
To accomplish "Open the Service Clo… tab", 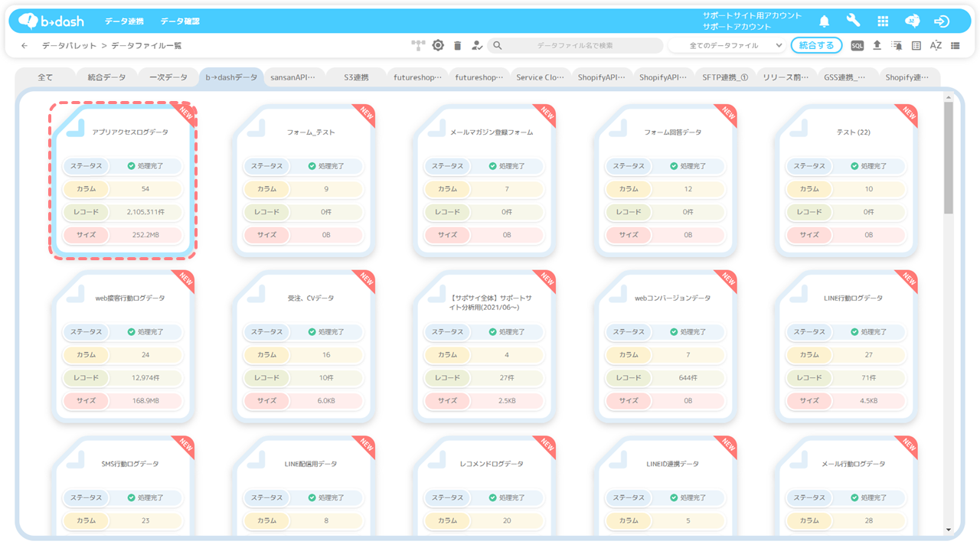I will (541, 77).
